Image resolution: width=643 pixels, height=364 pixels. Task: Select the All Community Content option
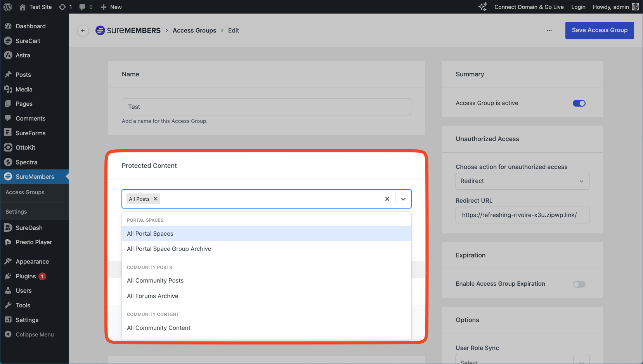click(267, 328)
